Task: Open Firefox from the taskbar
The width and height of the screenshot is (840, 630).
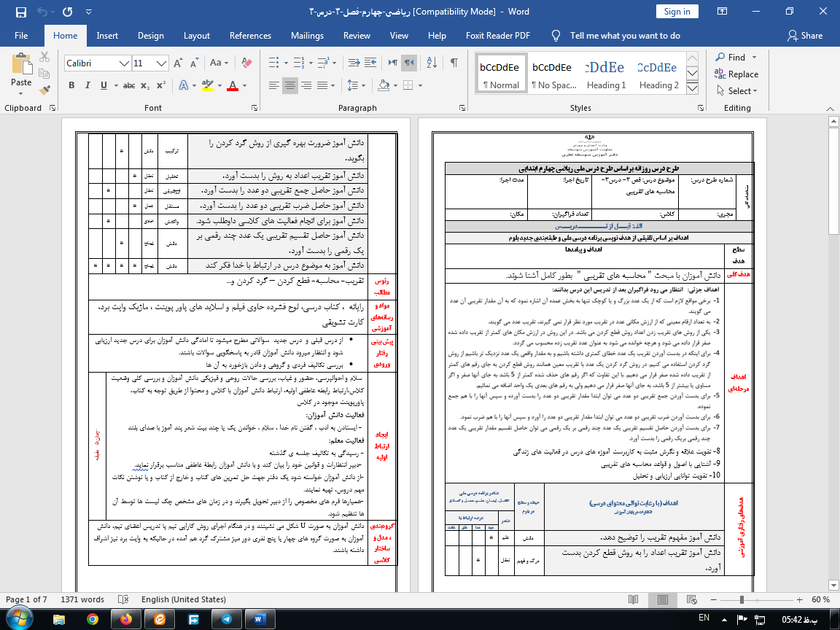Action: 126,619
